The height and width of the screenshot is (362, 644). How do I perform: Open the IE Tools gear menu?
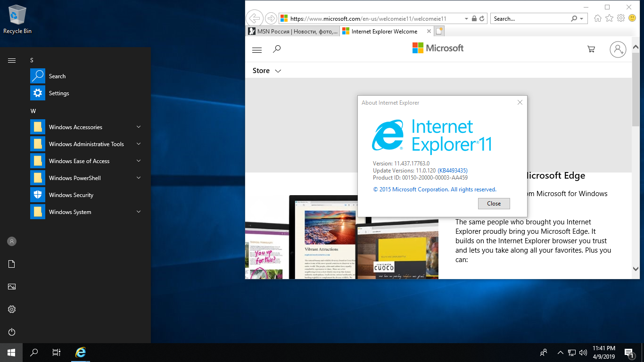point(621,18)
